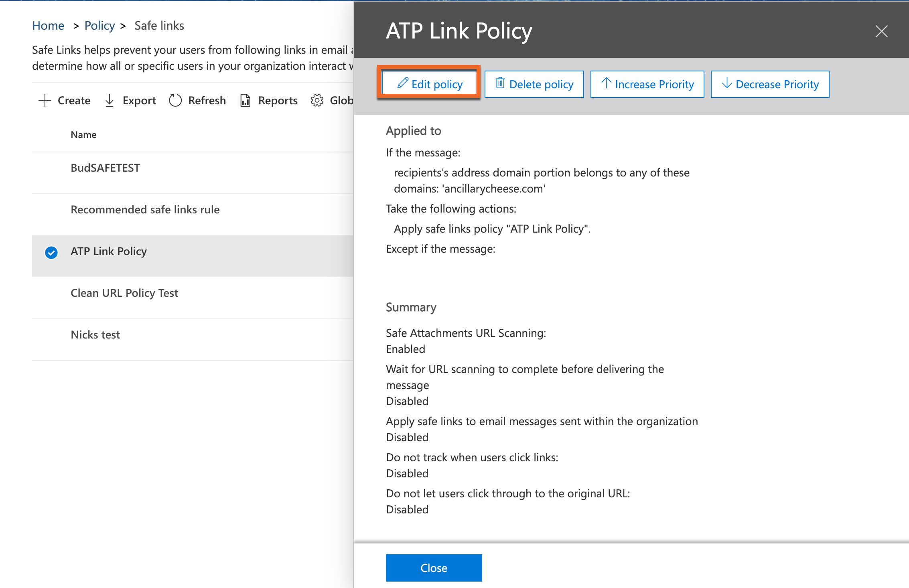Open Safe Links Reports
The height and width of the screenshot is (588, 909).
coord(268,100)
